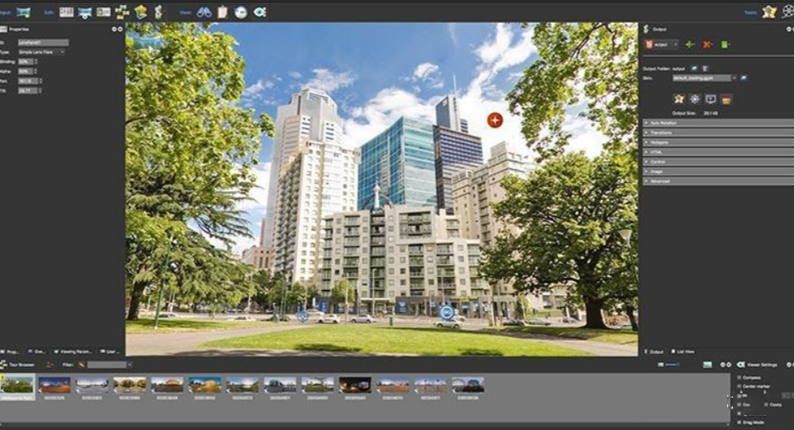Expand the Hotspots section
This screenshot has width=794, height=430.
(x=718, y=142)
